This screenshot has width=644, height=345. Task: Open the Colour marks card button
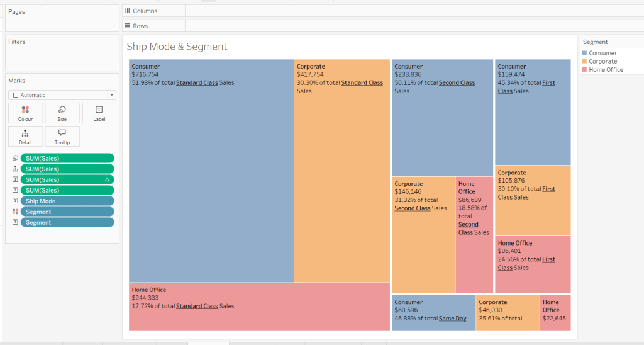coord(25,113)
